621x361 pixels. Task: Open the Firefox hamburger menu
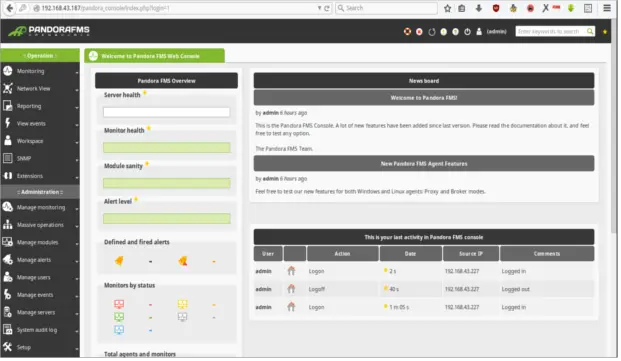(607, 8)
